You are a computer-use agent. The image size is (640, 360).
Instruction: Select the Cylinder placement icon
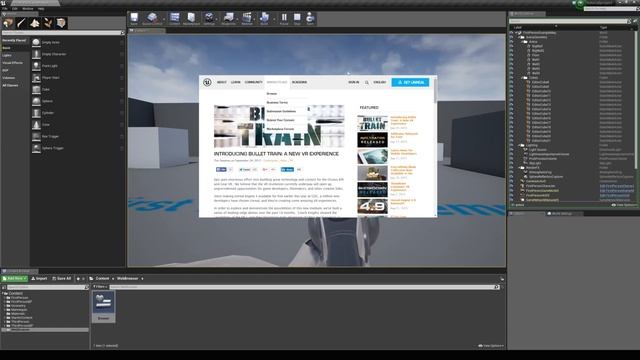[x=36, y=113]
